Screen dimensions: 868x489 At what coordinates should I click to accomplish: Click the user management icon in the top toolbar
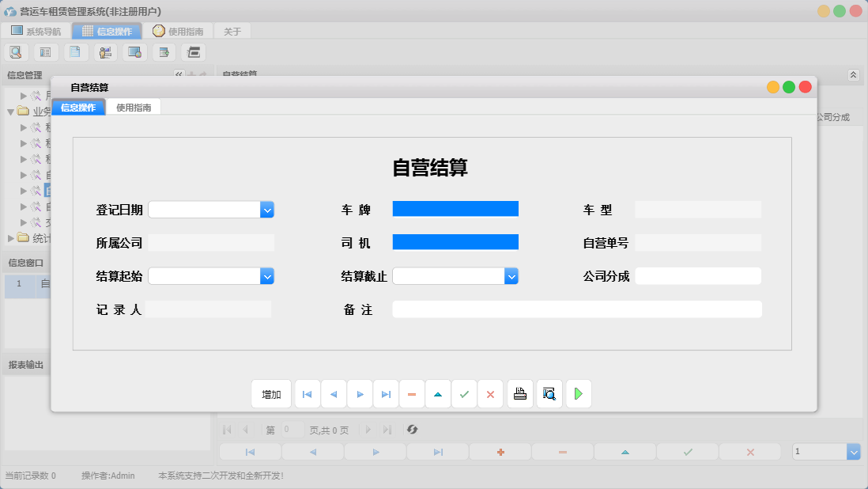coord(105,51)
